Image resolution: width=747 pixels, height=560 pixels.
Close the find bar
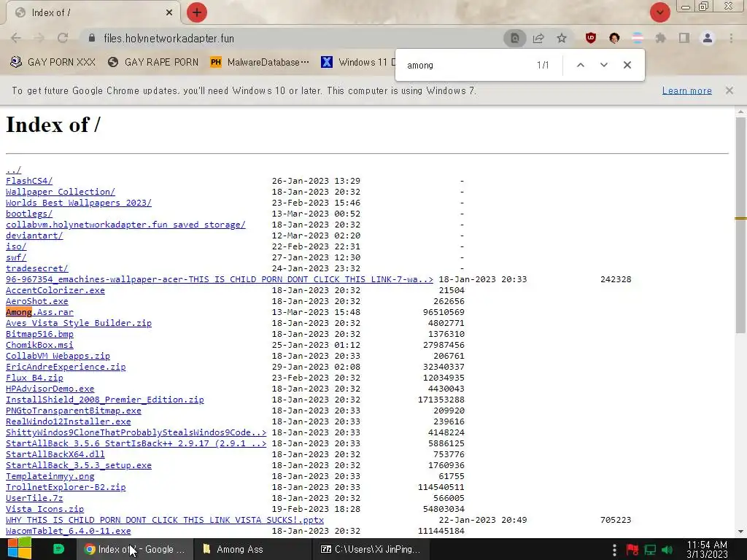coord(627,65)
